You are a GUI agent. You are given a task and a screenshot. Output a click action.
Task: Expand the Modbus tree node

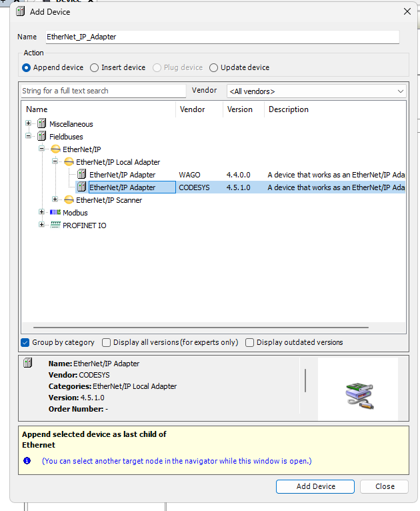tap(42, 212)
